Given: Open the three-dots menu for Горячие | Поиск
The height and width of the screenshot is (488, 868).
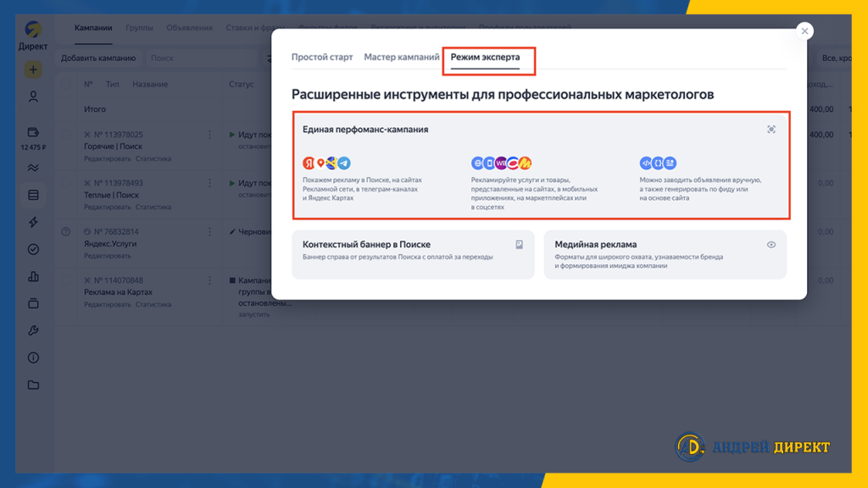Looking at the screenshot, I should 210,135.
